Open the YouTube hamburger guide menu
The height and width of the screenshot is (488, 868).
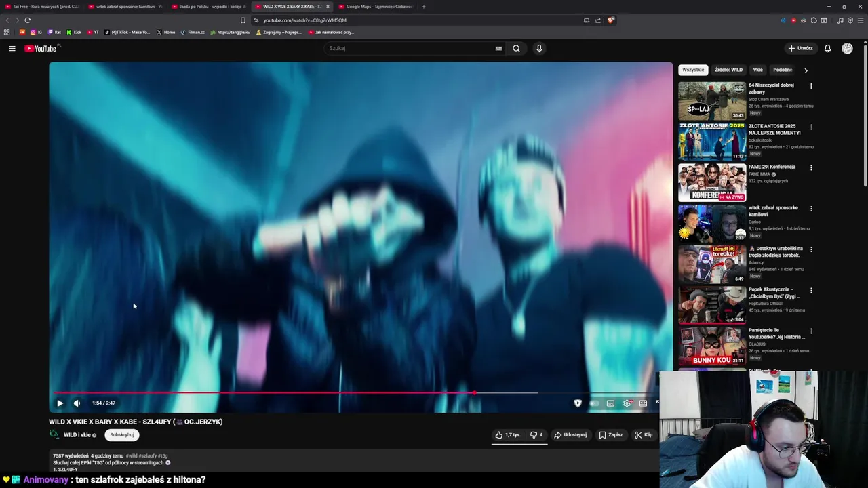(x=12, y=48)
